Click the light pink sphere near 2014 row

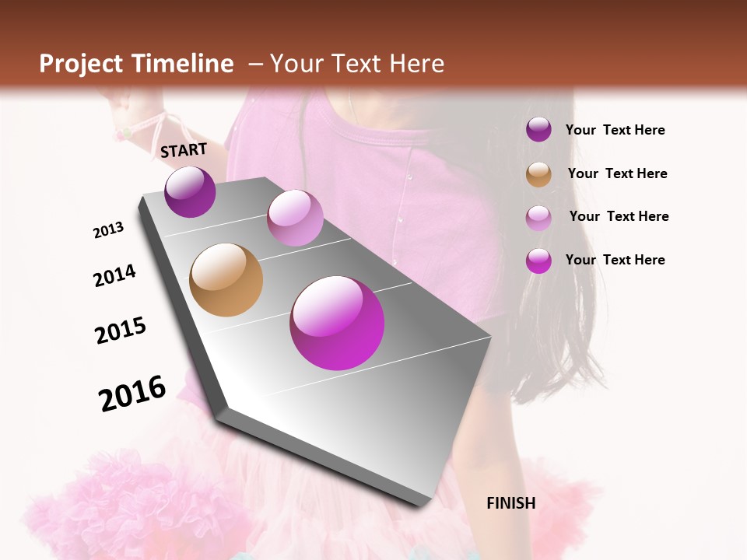294,220
